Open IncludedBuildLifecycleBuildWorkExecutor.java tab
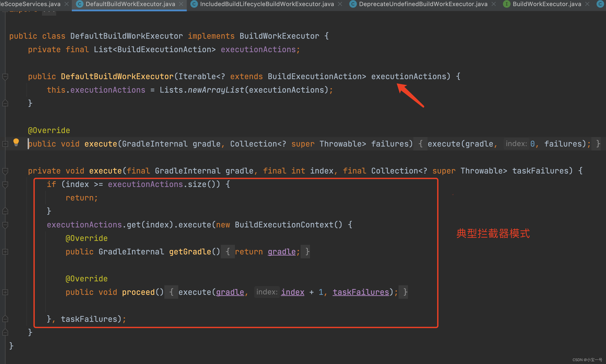The image size is (606, 364). (x=267, y=4)
